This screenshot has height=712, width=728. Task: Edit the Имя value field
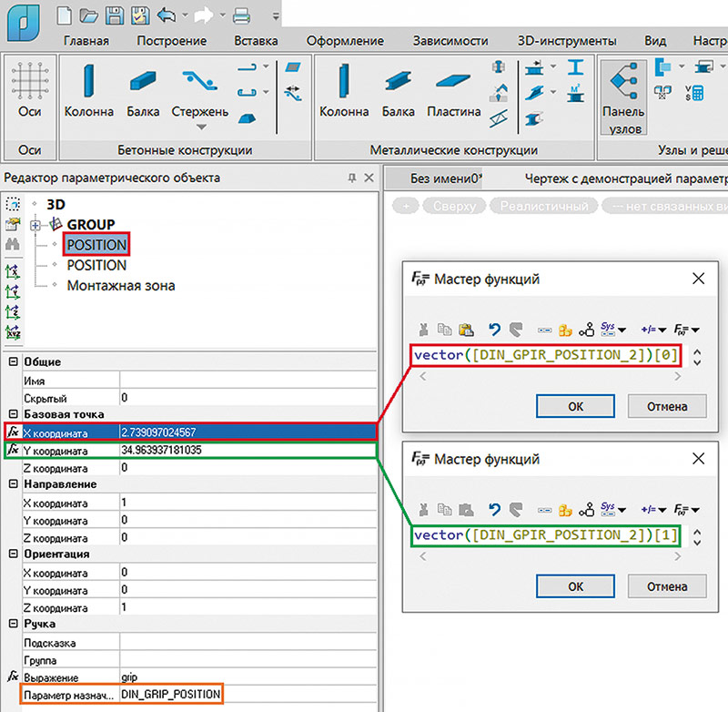(x=248, y=381)
